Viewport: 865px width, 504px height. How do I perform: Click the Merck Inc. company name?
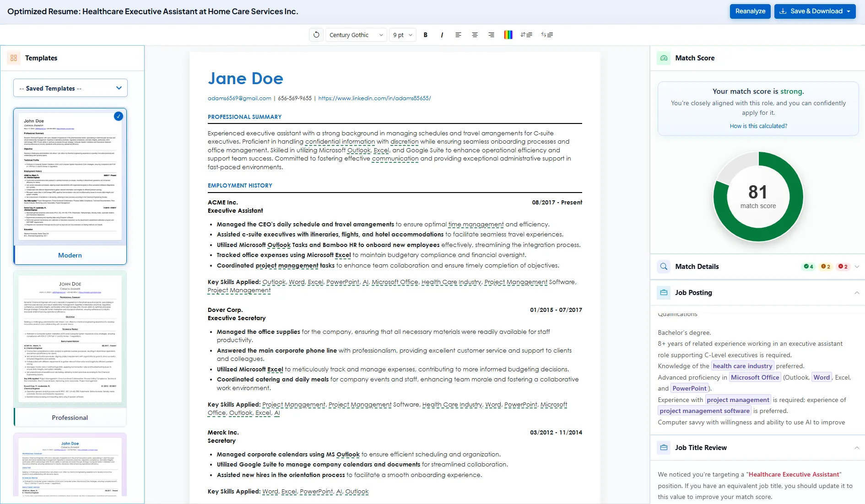[223, 433]
